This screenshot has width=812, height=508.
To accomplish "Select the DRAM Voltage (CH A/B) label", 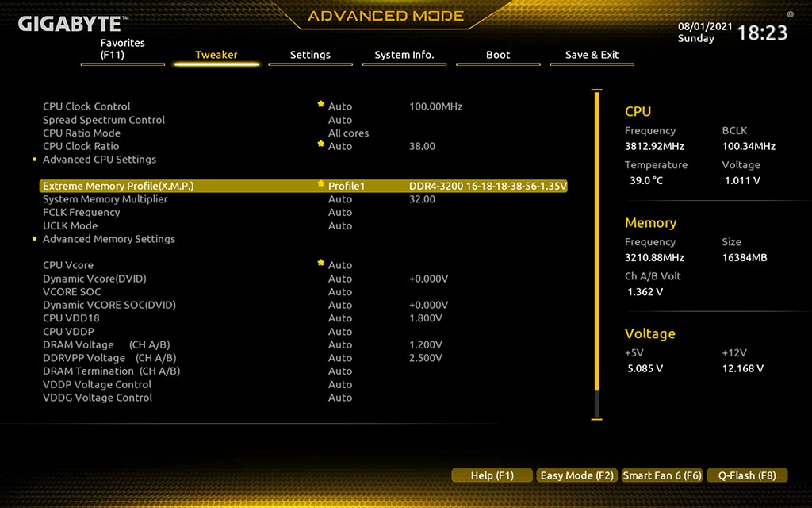I will 106,344.
